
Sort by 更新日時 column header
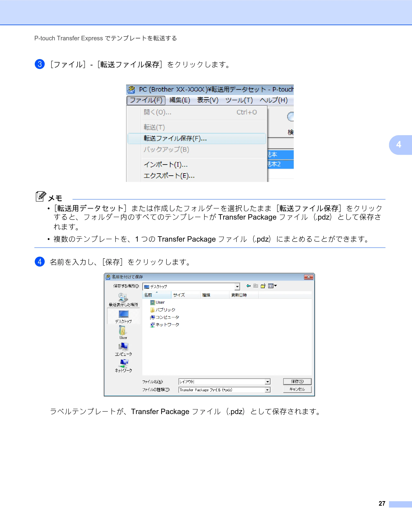tap(244, 295)
